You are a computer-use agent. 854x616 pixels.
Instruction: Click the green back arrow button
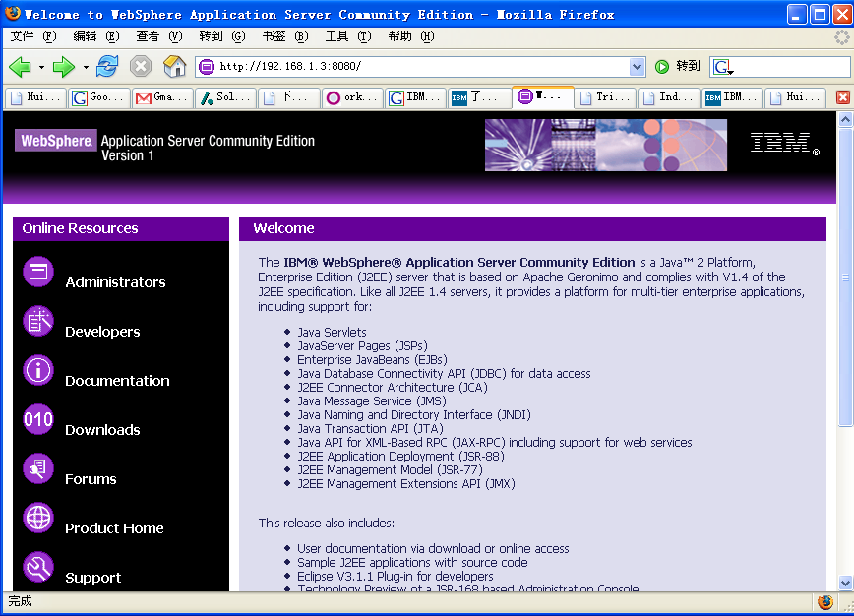[20, 67]
